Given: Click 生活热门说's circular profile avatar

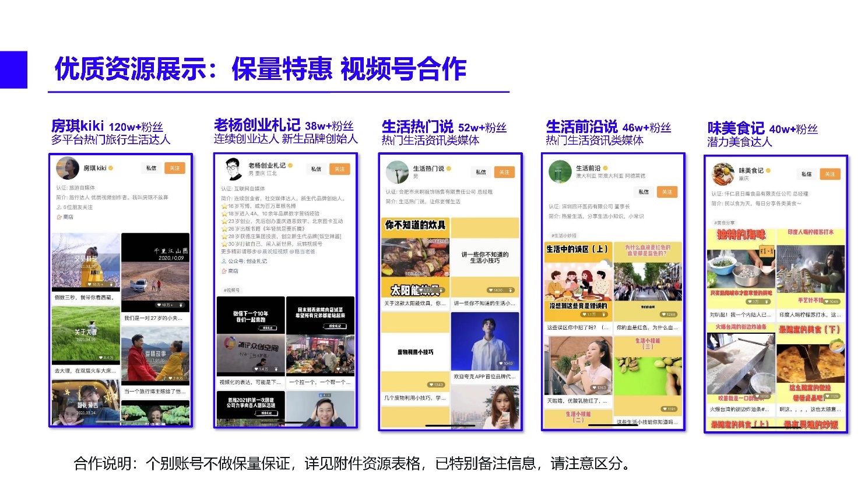Looking at the screenshot, I should click(x=398, y=172).
